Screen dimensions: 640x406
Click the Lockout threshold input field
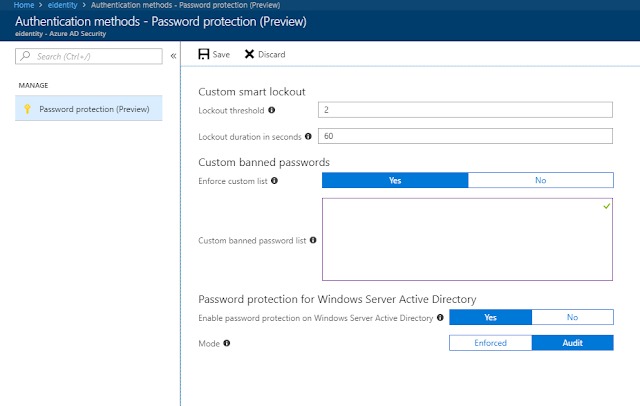[465, 110]
